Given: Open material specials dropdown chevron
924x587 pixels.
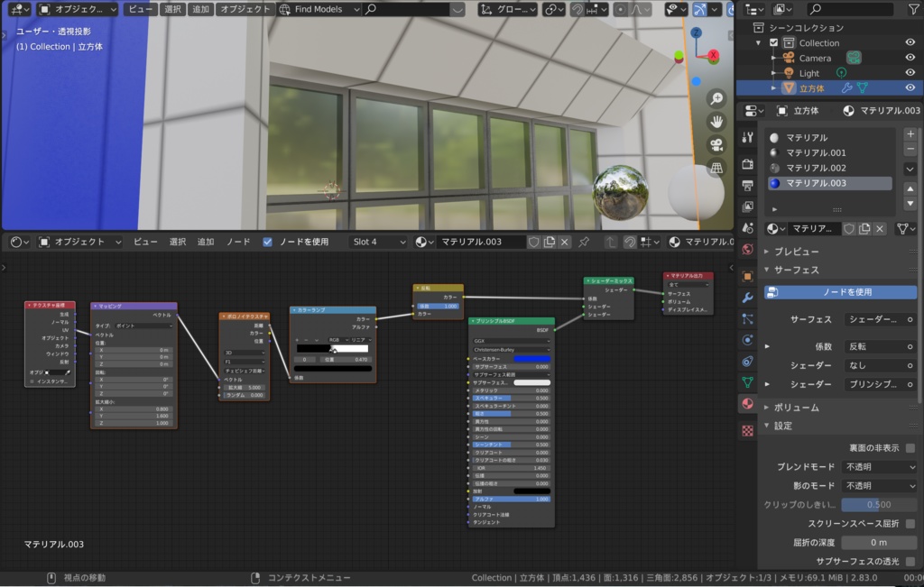Looking at the screenshot, I should (x=910, y=169).
